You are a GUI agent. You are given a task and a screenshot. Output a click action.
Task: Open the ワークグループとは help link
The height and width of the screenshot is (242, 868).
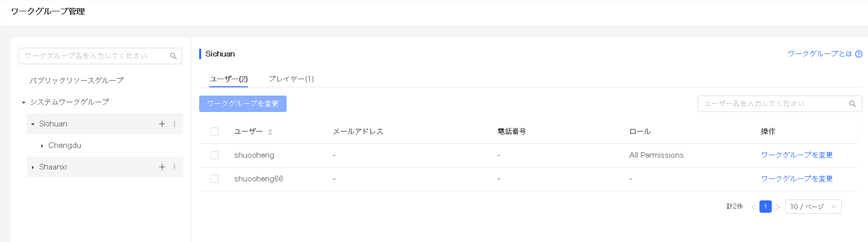tap(820, 54)
